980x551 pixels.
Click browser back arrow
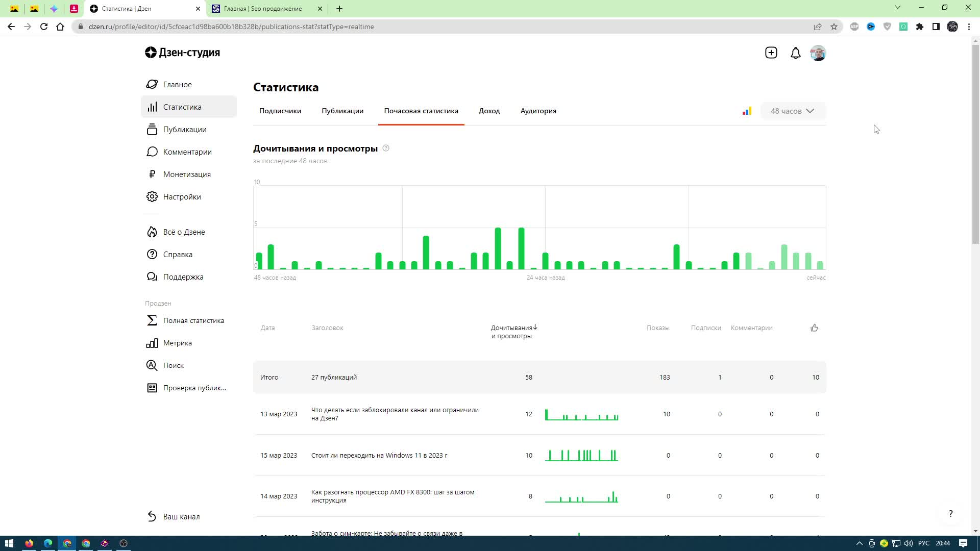[x=11, y=27]
